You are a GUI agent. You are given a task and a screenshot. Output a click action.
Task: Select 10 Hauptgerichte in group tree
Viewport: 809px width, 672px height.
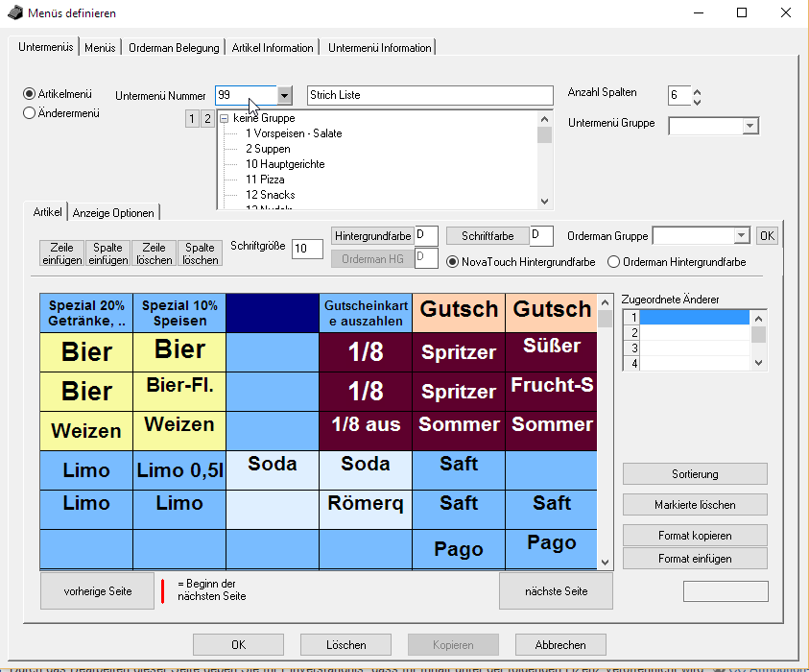(x=285, y=164)
